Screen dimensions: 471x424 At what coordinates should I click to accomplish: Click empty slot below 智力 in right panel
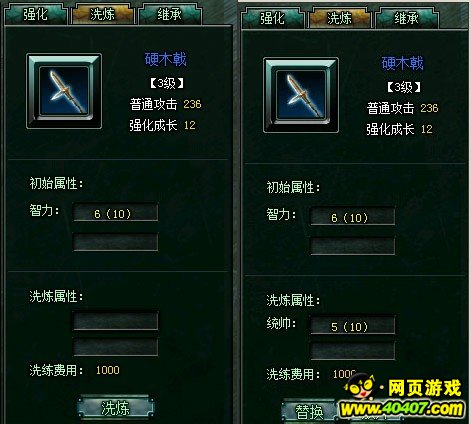pyautogui.click(x=353, y=246)
